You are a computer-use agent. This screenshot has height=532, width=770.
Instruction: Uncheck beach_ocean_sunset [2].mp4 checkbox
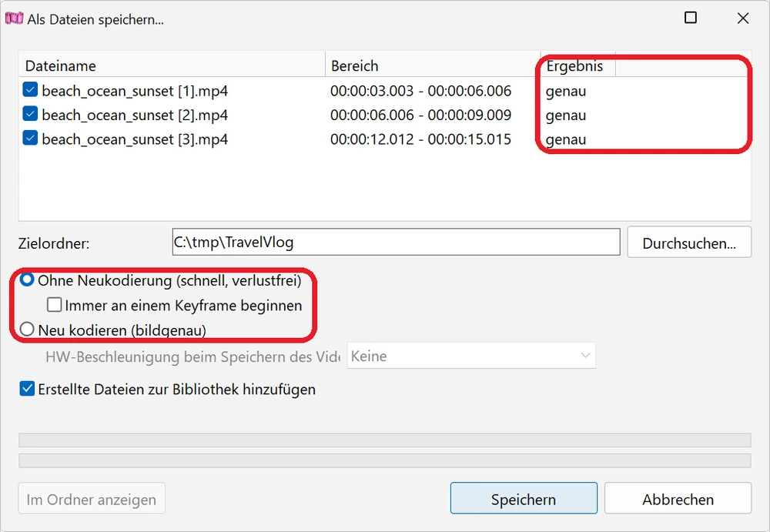(x=30, y=114)
